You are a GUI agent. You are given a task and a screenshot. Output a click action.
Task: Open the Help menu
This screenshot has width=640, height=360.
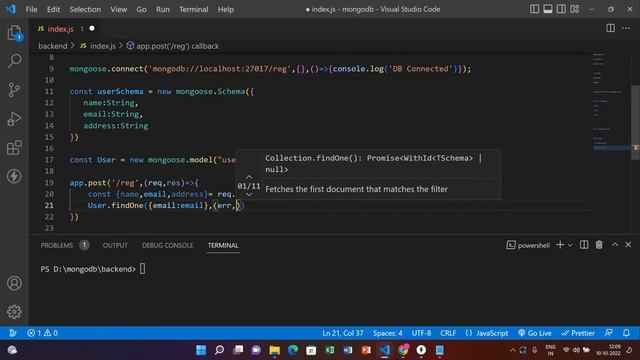click(226, 9)
